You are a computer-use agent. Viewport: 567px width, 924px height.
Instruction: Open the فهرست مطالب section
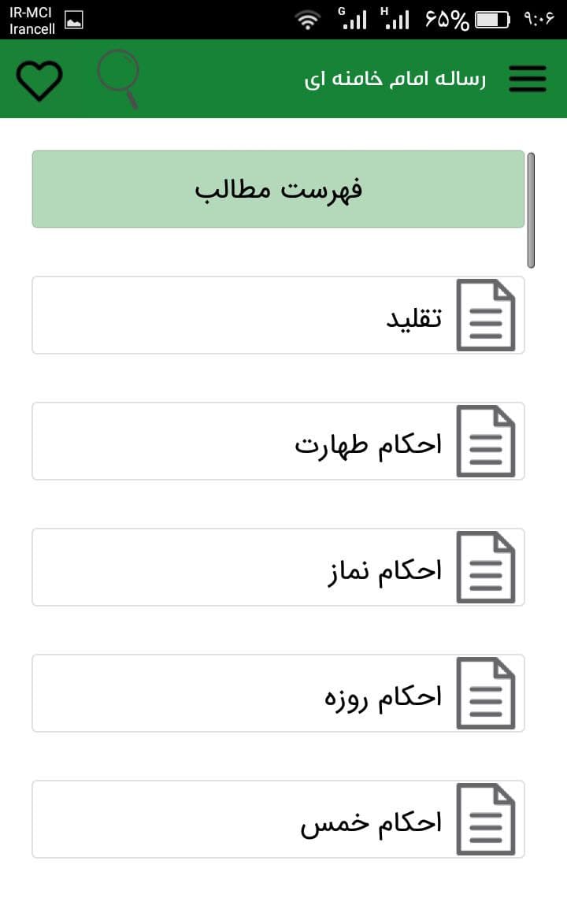point(277,189)
